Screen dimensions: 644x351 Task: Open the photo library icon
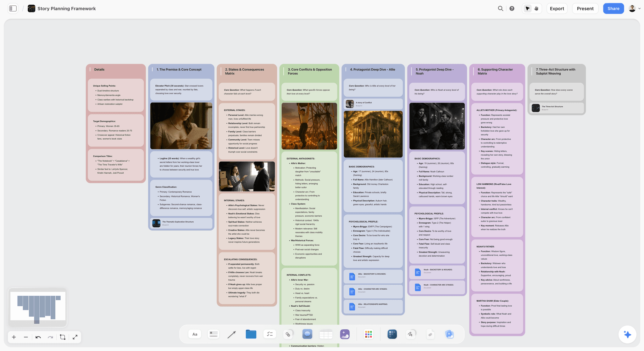[449, 334]
